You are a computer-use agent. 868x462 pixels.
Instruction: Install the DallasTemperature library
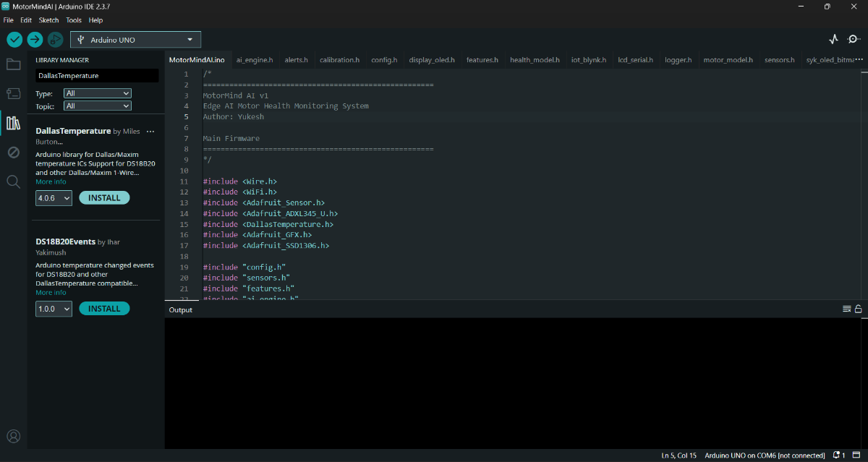coord(104,197)
